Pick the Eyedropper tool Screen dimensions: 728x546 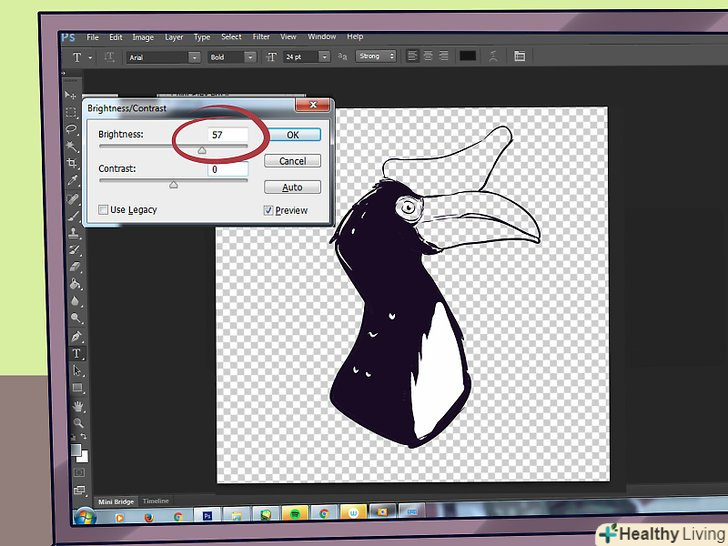coord(73,181)
